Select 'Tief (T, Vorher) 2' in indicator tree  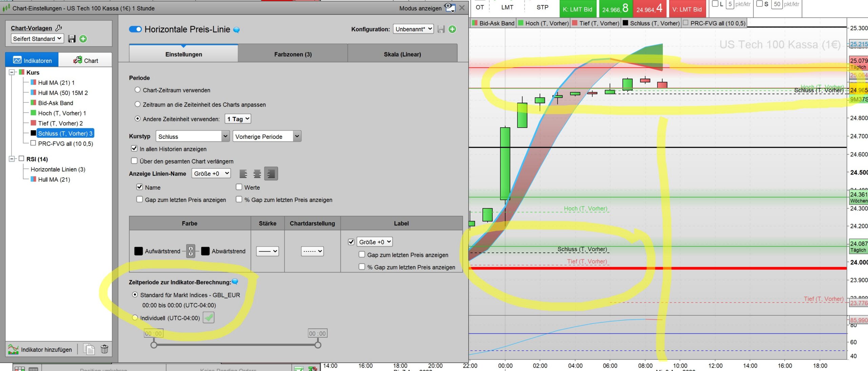click(60, 123)
